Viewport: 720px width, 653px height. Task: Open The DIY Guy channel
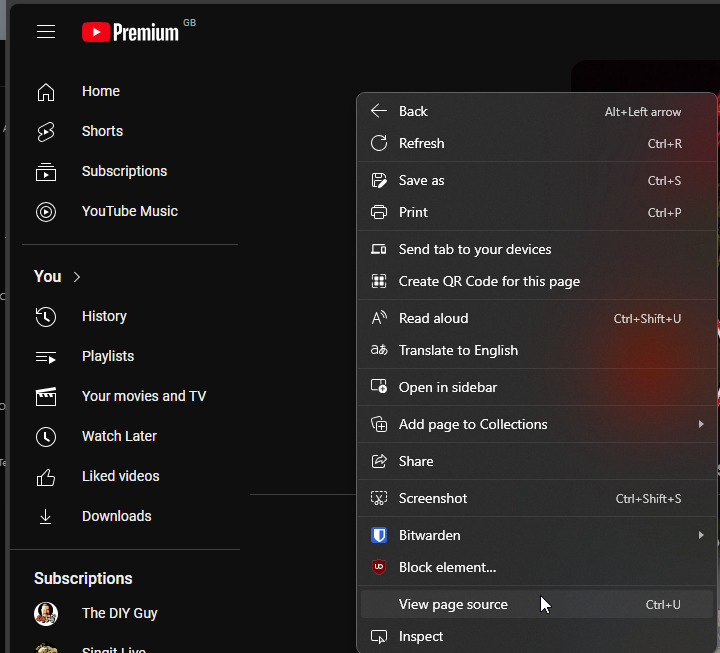coord(119,613)
